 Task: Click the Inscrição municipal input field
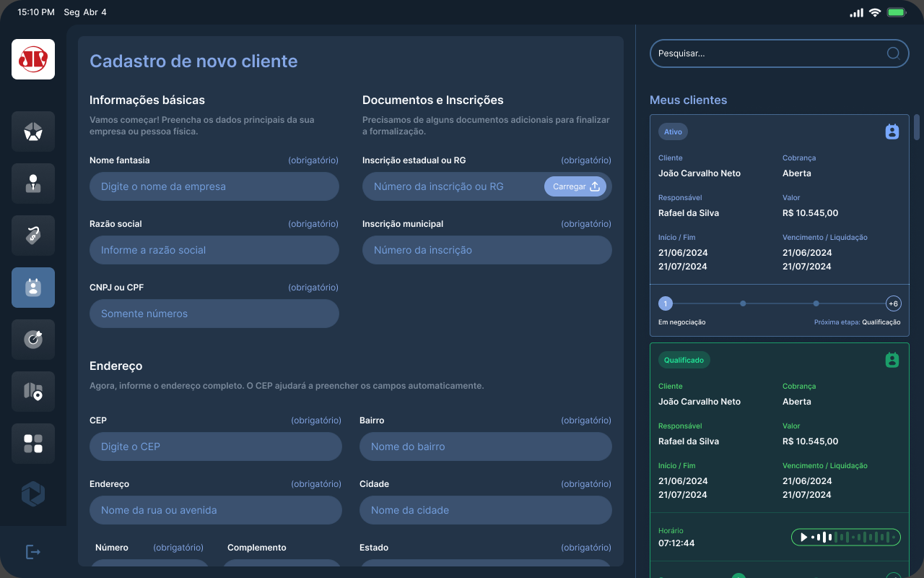coord(487,250)
